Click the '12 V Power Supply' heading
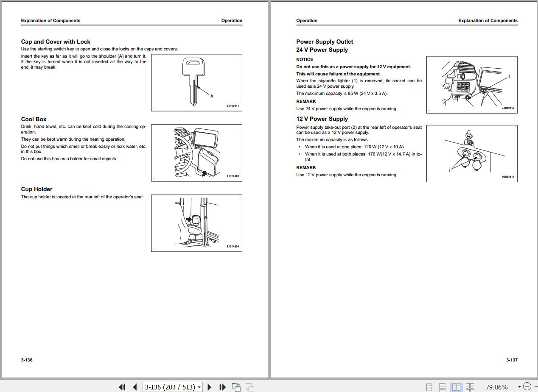 [322, 119]
